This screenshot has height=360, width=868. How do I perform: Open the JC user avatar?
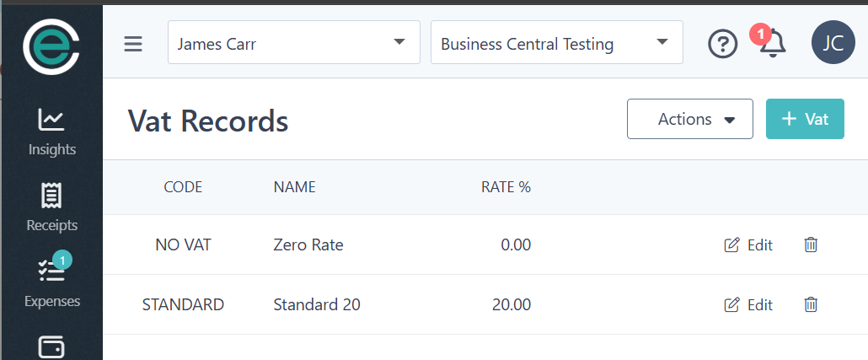point(833,43)
